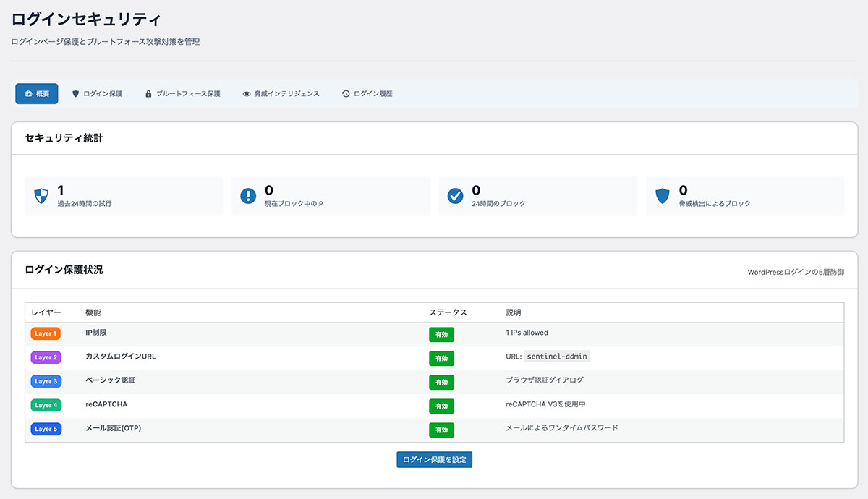Click the 有効 status badge for カスタムログインURL
The height and width of the screenshot is (499, 868).
[441, 359]
